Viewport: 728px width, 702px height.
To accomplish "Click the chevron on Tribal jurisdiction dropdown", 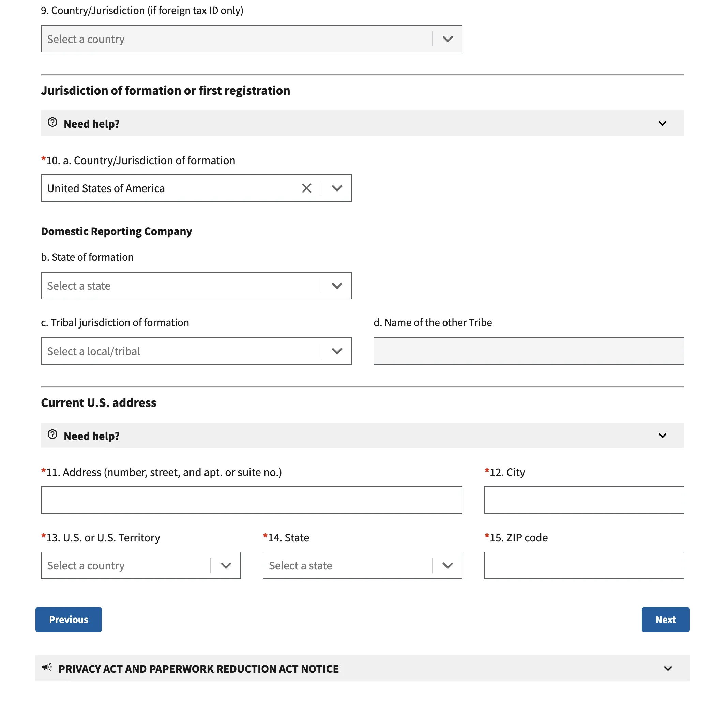I will [x=337, y=351].
